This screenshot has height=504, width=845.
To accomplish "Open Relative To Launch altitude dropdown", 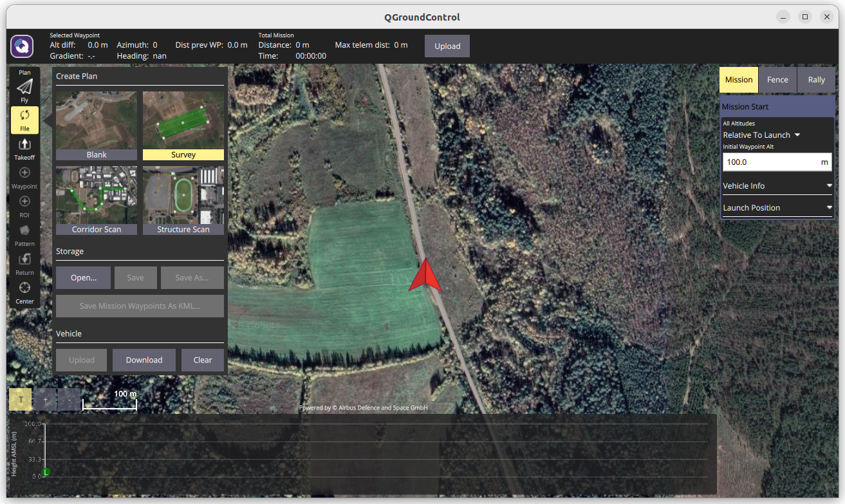I will pos(761,135).
